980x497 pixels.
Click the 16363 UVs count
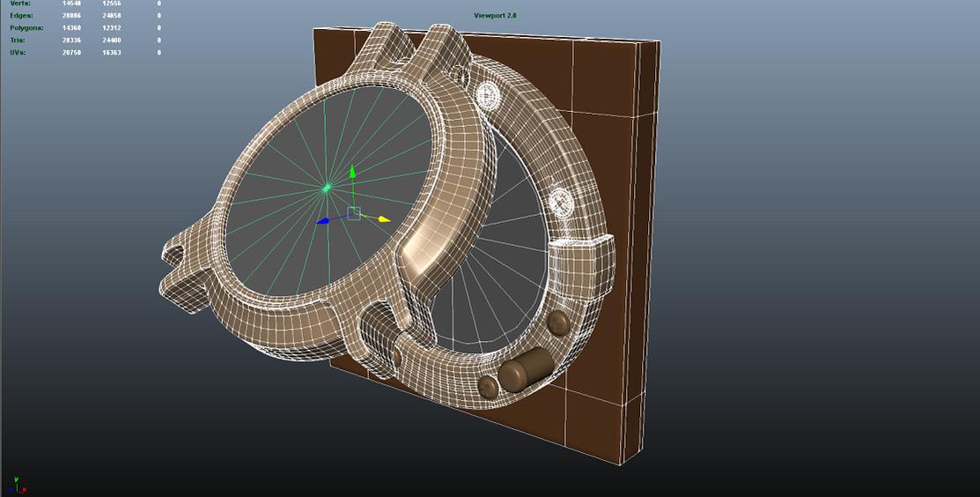(x=111, y=53)
